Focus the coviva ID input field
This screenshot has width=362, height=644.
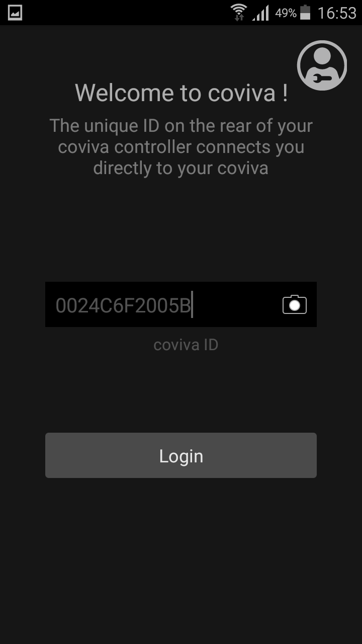[181, 304]
